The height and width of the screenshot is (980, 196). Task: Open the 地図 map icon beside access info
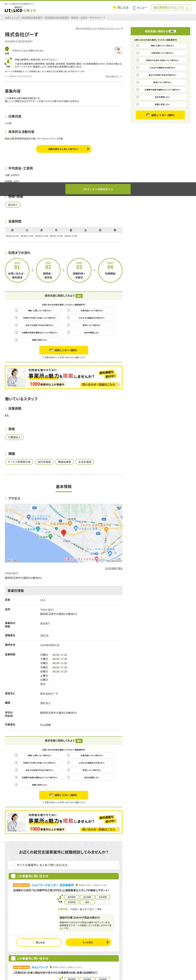118,51
